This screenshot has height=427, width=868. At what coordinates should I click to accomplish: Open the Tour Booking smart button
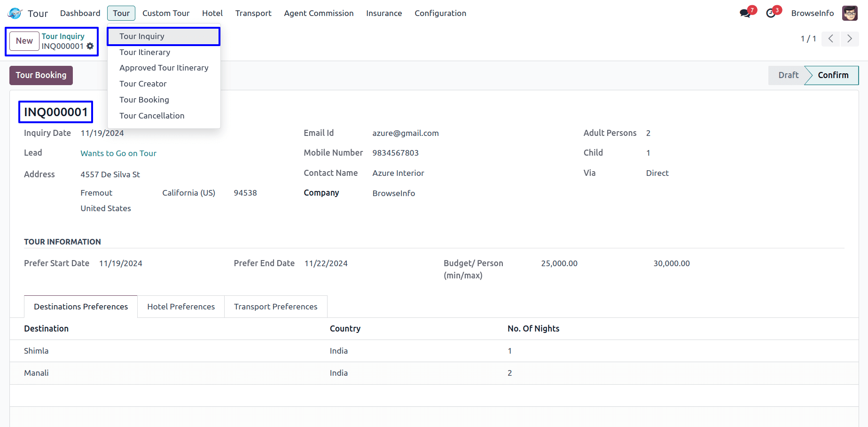41,75
